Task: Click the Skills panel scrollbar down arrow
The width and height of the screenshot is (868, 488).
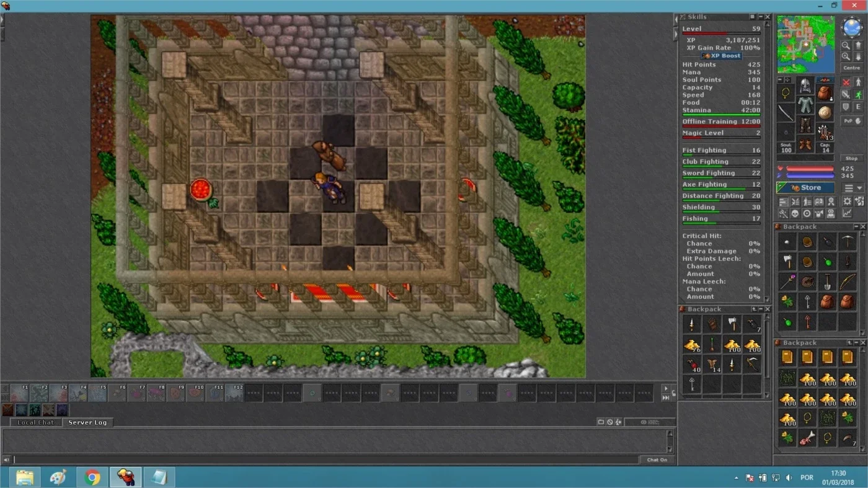Action: tap(767, 299)
